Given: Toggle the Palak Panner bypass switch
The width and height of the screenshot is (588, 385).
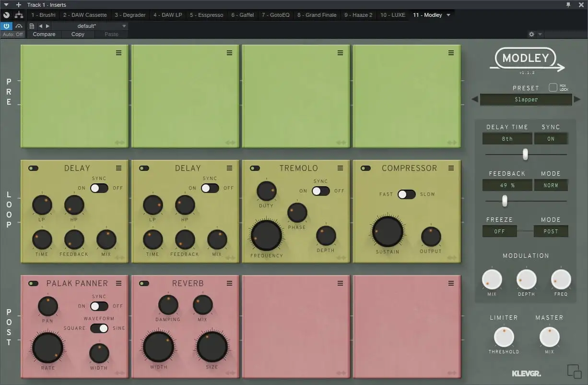Looking at the screenshot, I should [33, 284].
